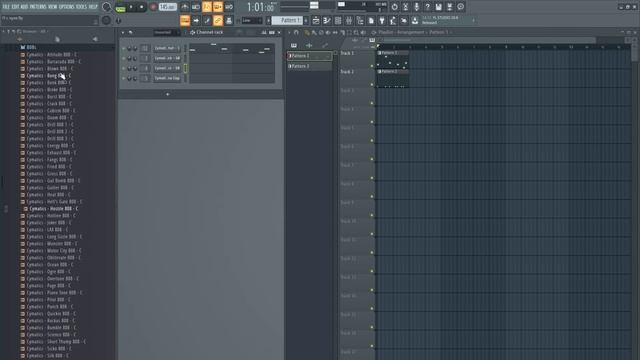Select Pattern 1 in the playlist picker
The image size is (640, 360).
coord(309,56)
